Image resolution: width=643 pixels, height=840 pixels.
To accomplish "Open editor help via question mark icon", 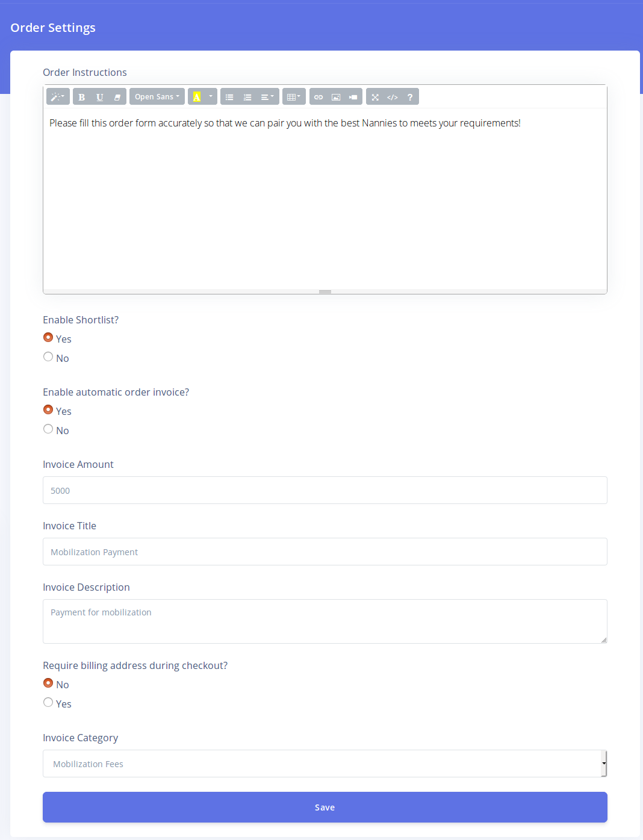I will tap(410, 97).
